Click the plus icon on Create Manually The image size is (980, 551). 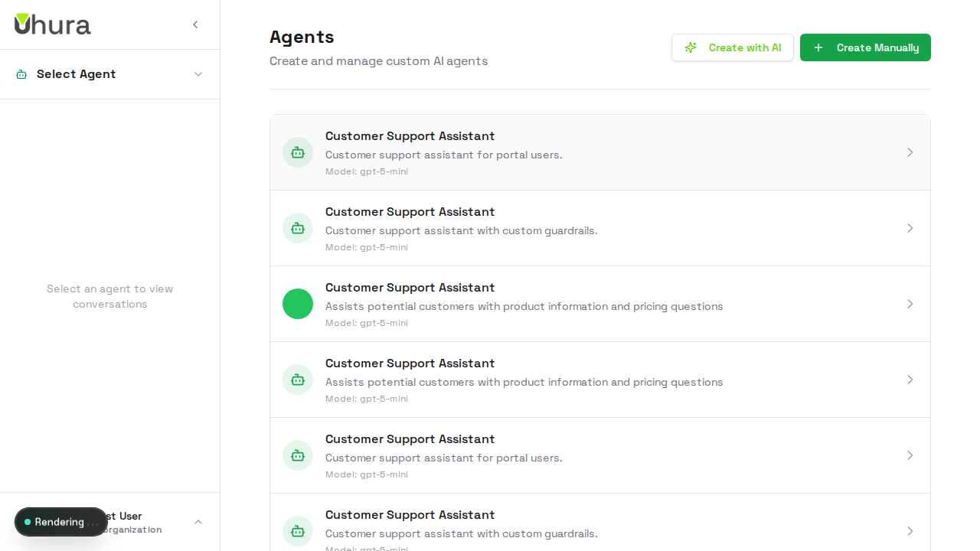pos(818,47)
